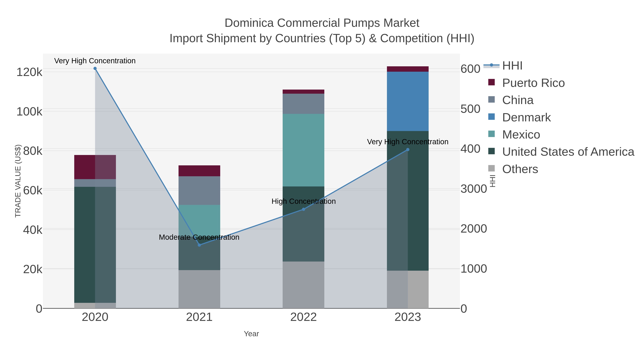Image resolution: width=644 pixels, height=362 pixels.
Task: Click the Denmark blue legend swatch
Action: point(492,117)
